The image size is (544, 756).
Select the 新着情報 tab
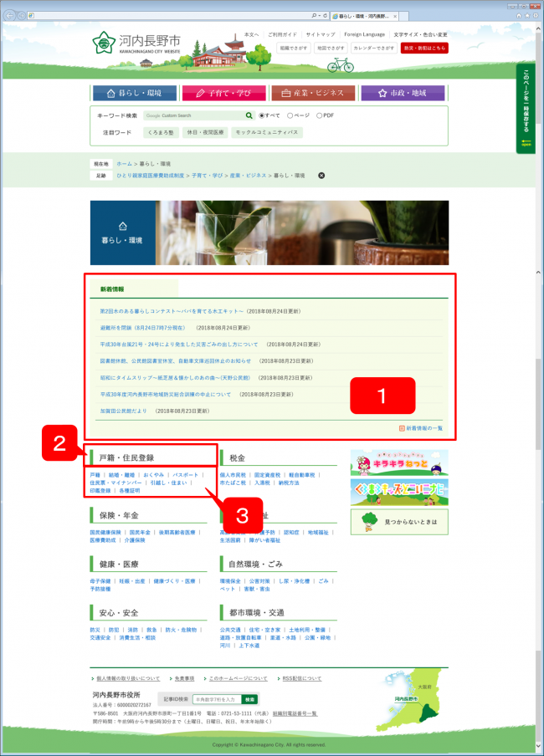(134, 289)
